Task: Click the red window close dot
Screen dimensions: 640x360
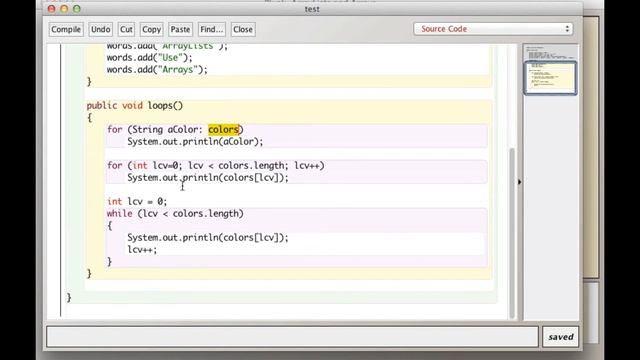Action: 51,9
